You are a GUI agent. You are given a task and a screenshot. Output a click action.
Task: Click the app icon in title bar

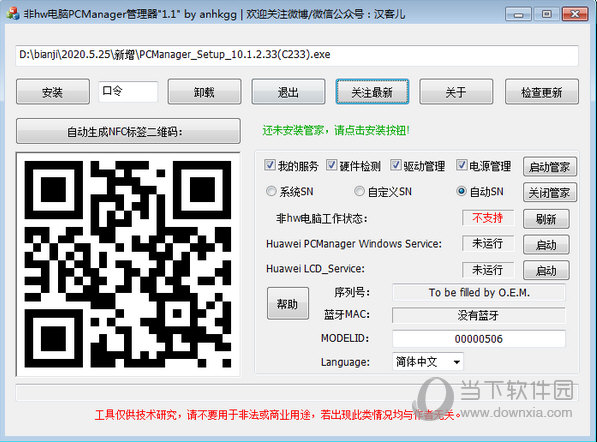13,14
